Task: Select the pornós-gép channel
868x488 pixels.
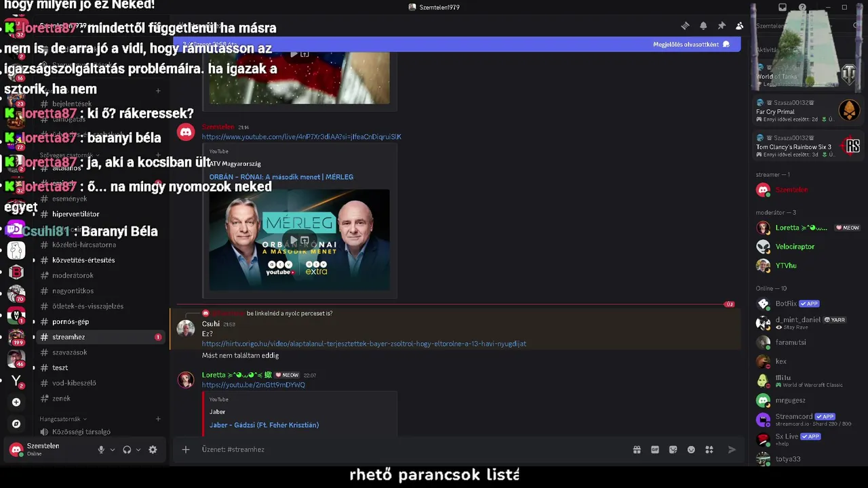Action: click(100, 322)
